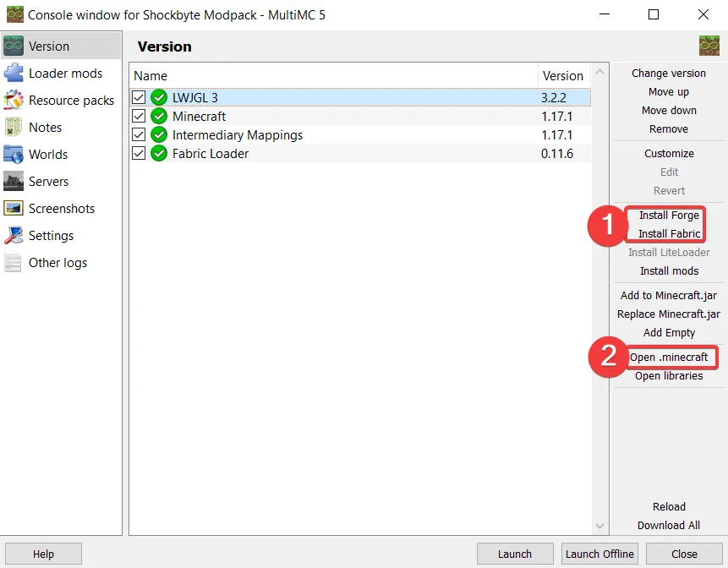Click the MultiMC title bar app icon
This screenshot has height=568, width=728.
(15, 14)
